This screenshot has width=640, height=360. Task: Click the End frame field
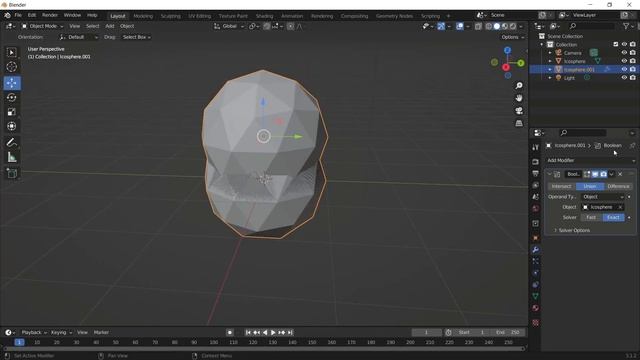[508, 333]
